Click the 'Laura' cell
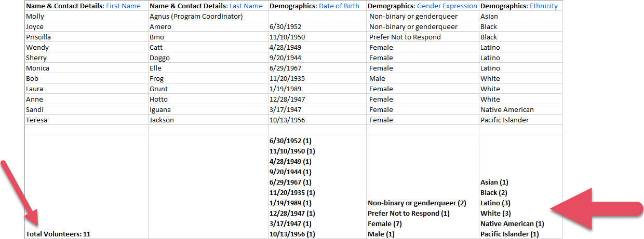Image resolution: width=644 pixels, height=239 pixels. tap(86, 89)
